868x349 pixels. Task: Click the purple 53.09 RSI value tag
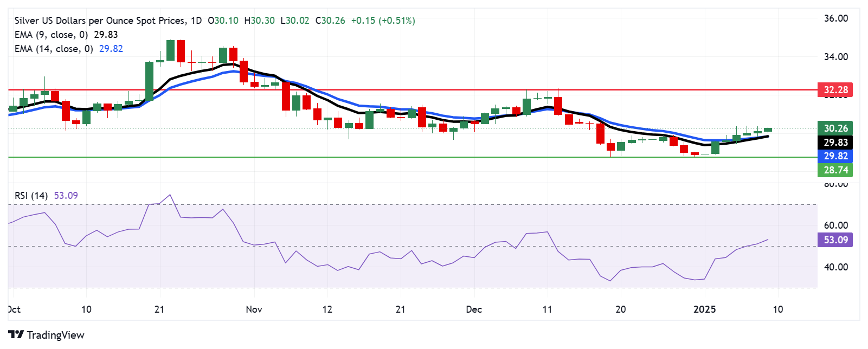click(835, 240)
